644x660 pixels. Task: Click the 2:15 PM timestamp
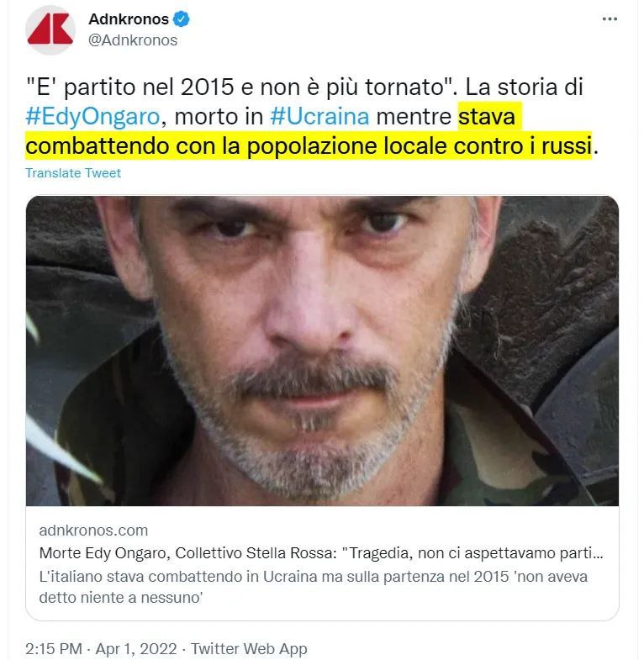pyautogui.click(x=54, y=648)
